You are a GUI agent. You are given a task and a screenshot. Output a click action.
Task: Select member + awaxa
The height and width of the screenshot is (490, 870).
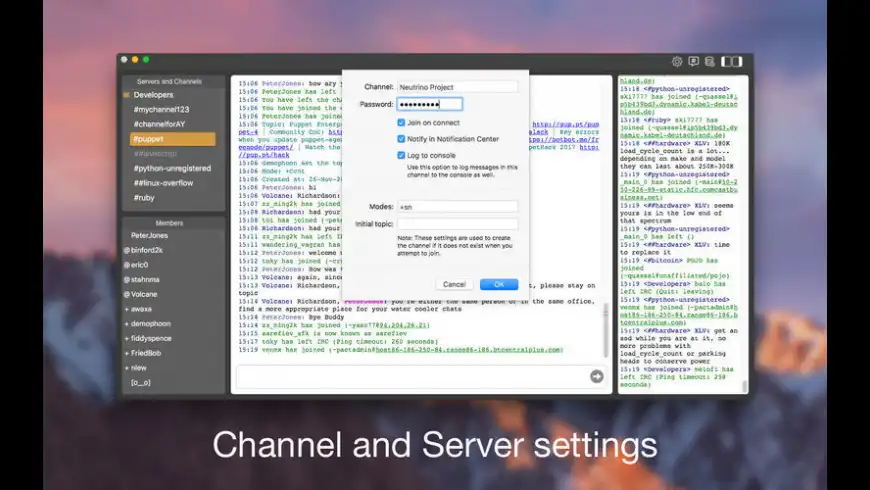[x=138, y=309]
